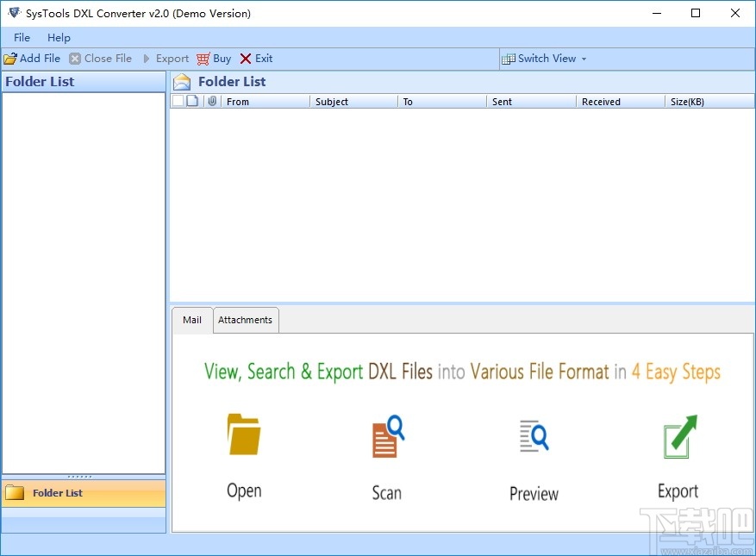Click the SysTools app logo in titlebar

[x=15, y=13]
